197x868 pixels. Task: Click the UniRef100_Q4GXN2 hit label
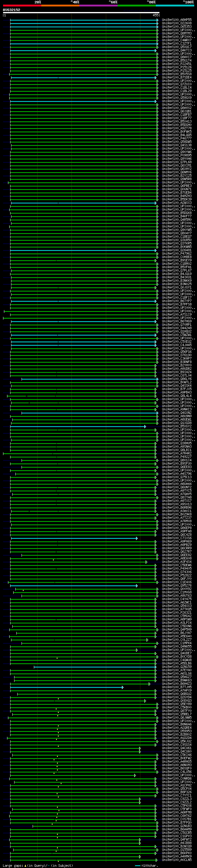[x=177, y=413]
